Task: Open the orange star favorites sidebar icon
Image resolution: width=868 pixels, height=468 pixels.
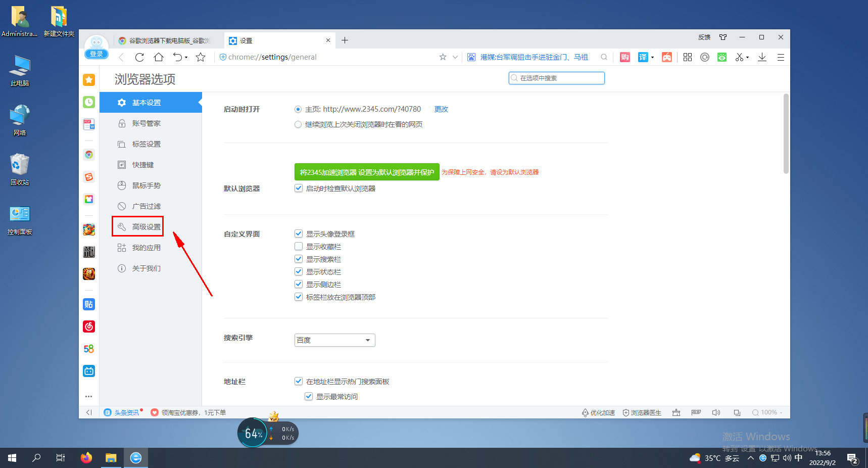Action: pos(89,80)
